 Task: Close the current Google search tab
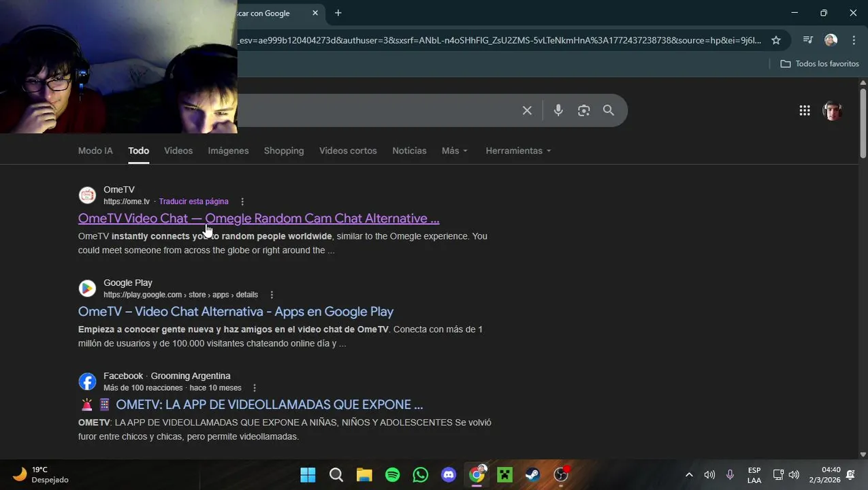point(315,13)
